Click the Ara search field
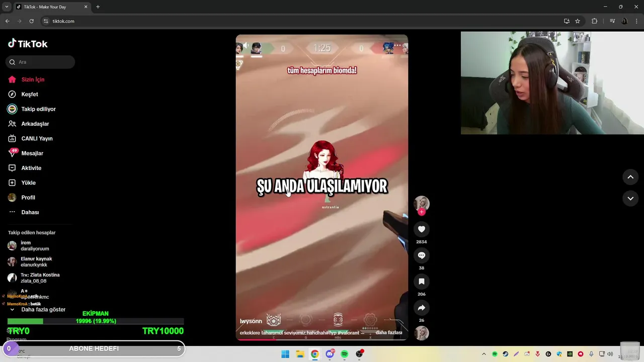 (x=40, y=62)
